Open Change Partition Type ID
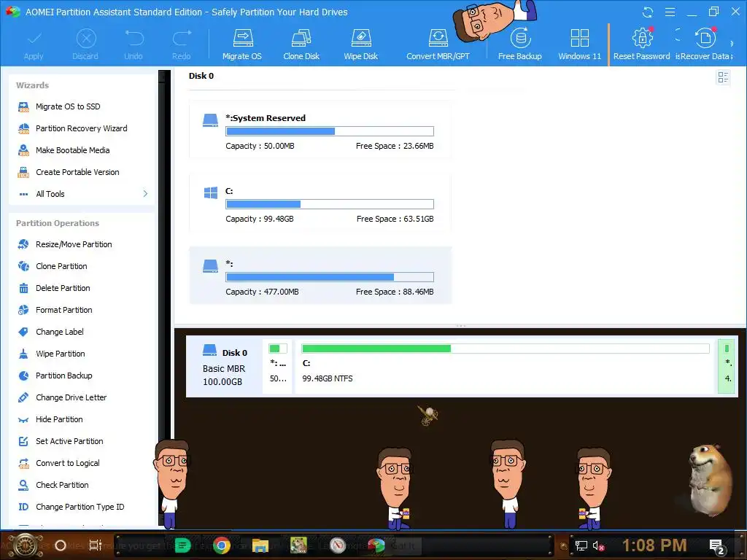Screen dimensions: 747x560 click(x=82, y=507)
